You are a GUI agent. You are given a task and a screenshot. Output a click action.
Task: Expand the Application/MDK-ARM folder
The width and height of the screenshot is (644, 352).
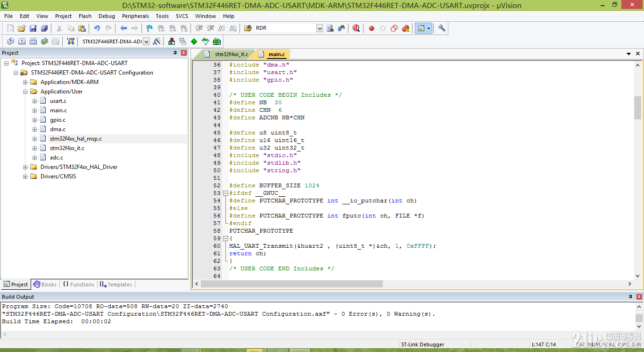[x=25, y=82]
